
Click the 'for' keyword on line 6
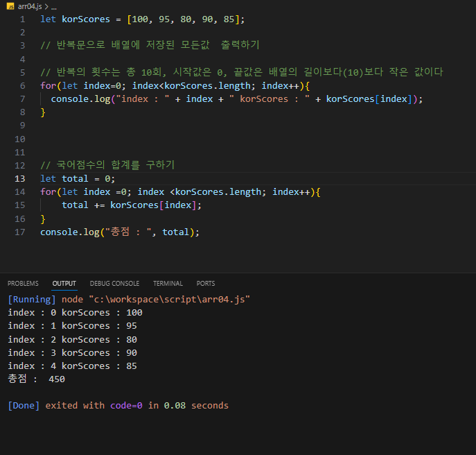pyautogui.click(x=49, y=86)
